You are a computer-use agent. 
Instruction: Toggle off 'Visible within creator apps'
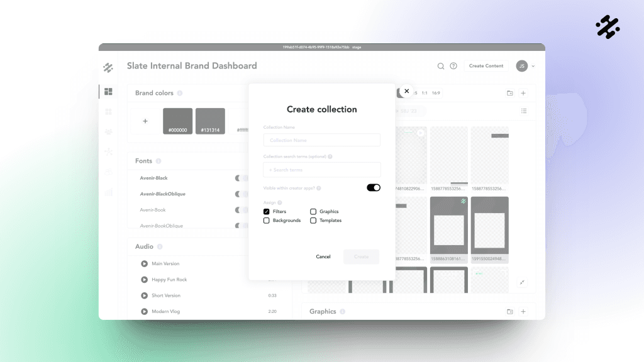[373, 187]
